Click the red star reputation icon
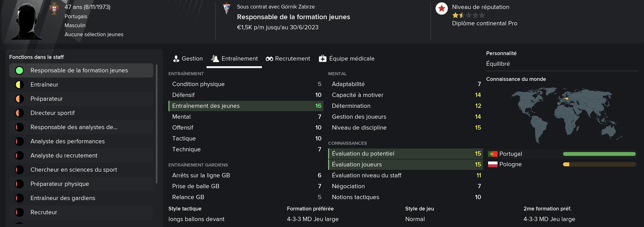 [x=441, y=9]
